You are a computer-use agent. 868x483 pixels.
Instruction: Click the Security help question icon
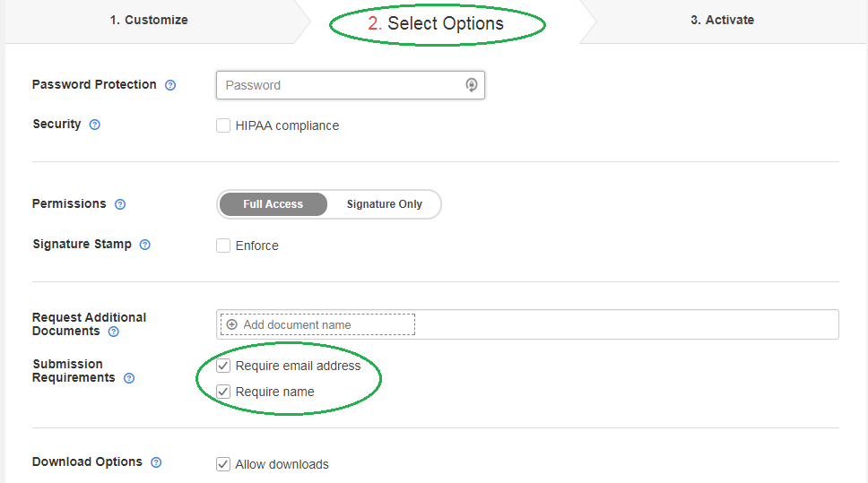(x=95, y=125)
